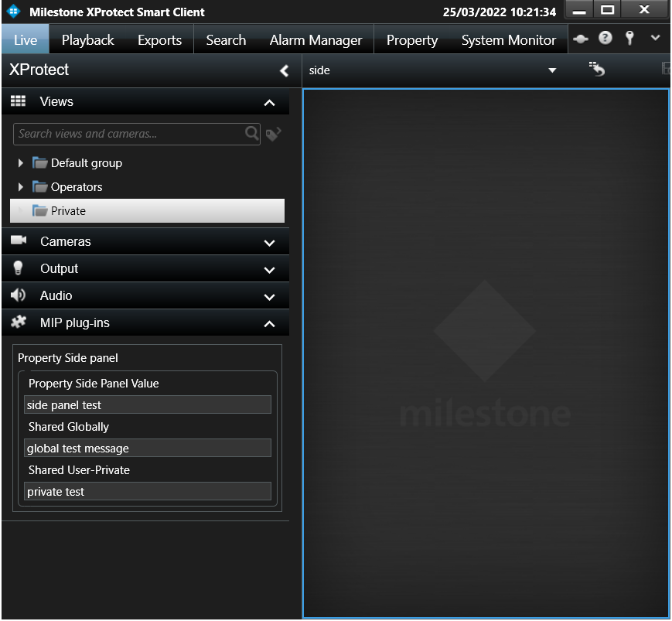The image size is (672, 621).
Task: Expand the Operators tree node
Action: pos(20,187)
